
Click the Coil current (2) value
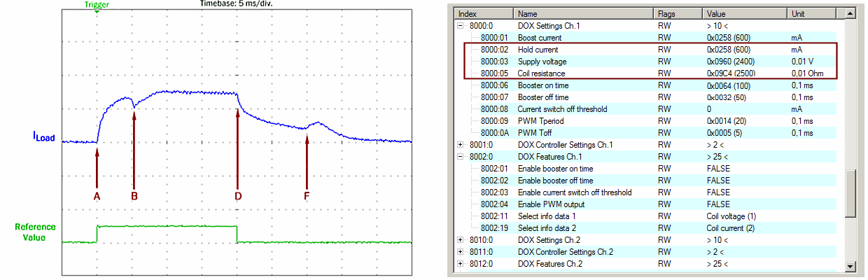[x=731, y=228]
